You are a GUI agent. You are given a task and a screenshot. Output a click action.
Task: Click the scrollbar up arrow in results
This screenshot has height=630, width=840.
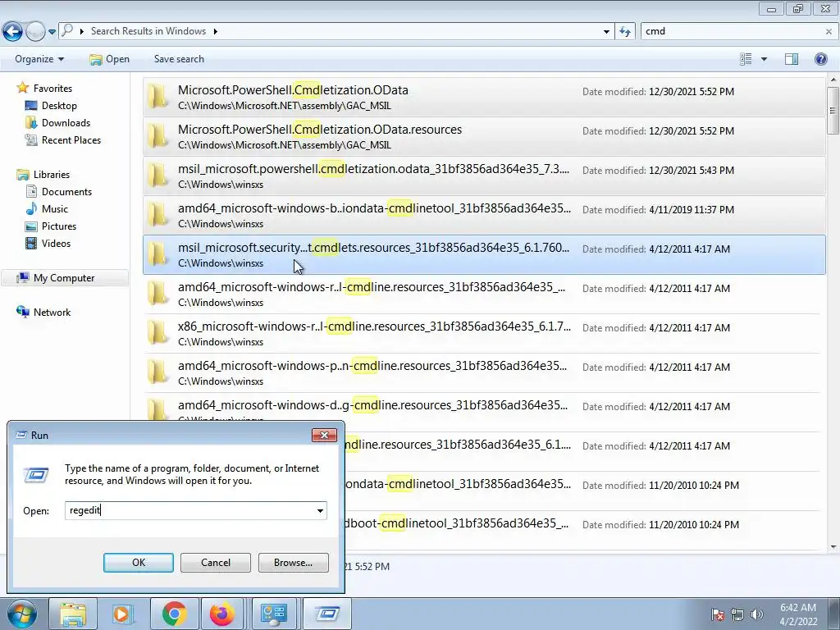[x=833, y=80]
